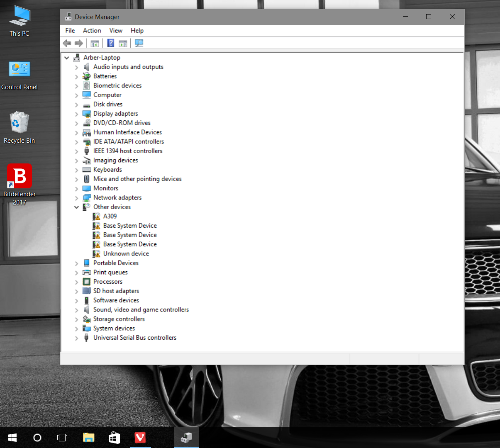Select the Unknown device entry
500x448 pixels.
coord(126,253)
